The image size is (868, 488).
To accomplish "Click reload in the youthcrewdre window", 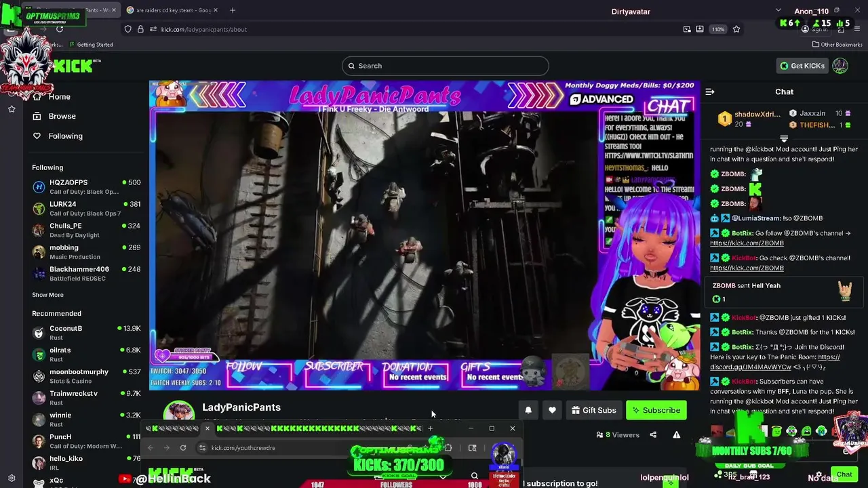I will [x=183, y=447].
